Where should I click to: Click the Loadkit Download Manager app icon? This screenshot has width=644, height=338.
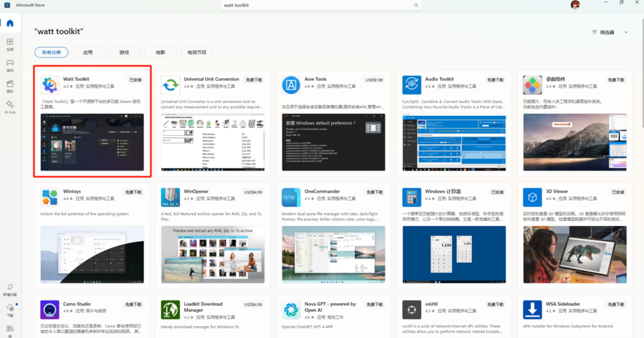click(170, 309)
